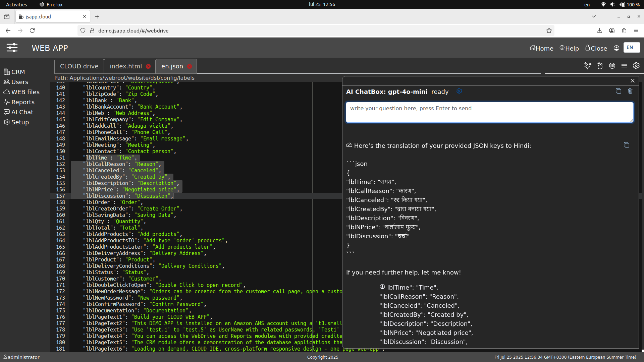Viewport: 644px width, 362px height.
Task: Open WEB files in sidebar
Action: coord(21,92)
